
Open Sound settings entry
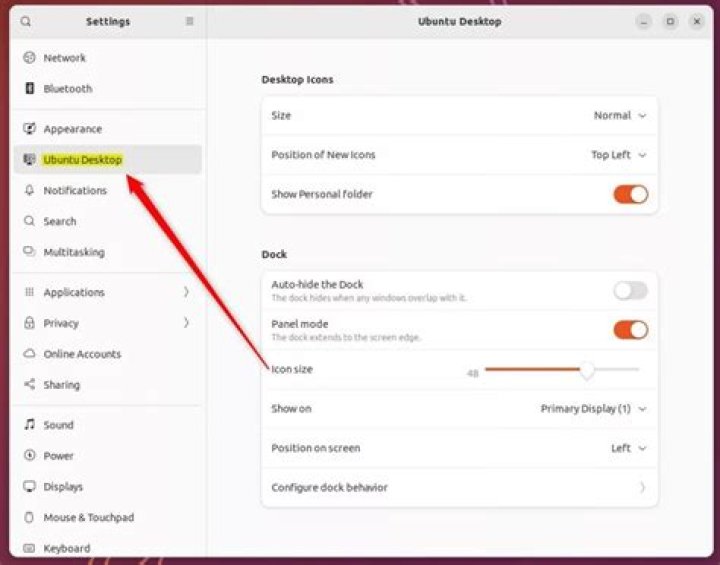click(107, 424)
